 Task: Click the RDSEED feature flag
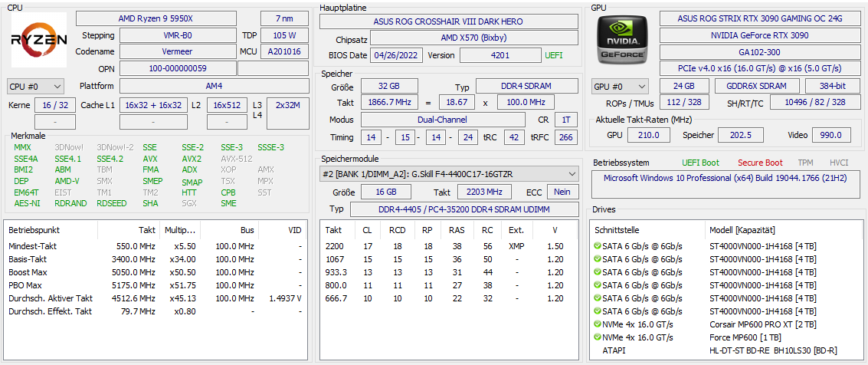click(111, 203)
